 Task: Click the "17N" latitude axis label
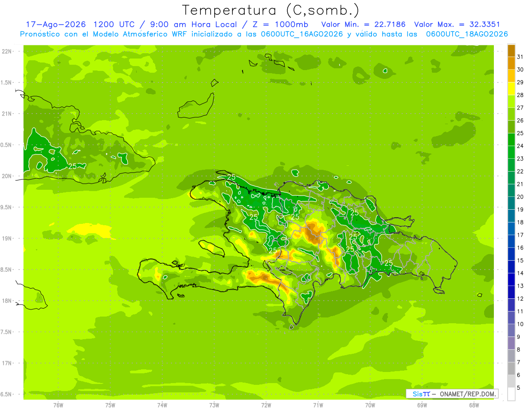coord(7,364)
